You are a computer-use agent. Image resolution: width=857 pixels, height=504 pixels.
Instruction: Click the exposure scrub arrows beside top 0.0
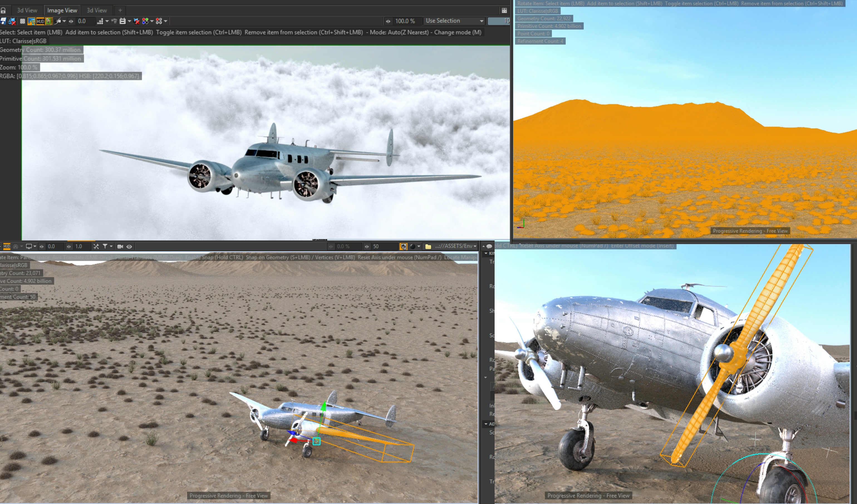pos(71,21)
